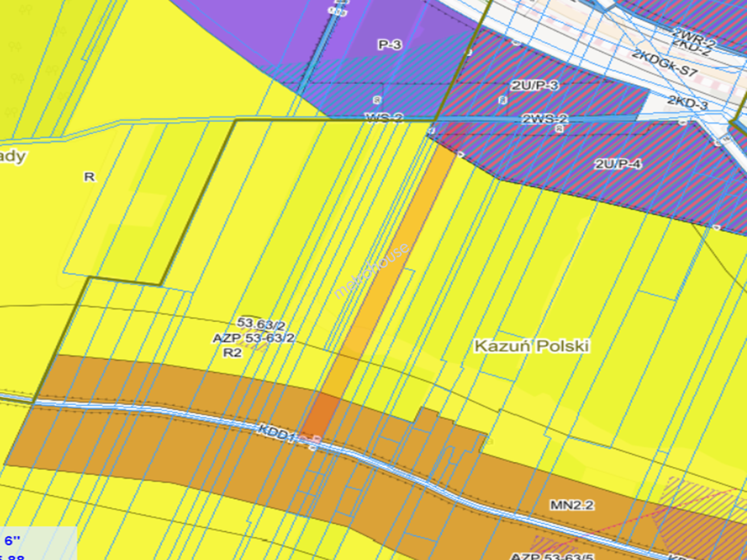Select the 2U/P-3 zone label
747x560 pixels.
click(535, 86)
